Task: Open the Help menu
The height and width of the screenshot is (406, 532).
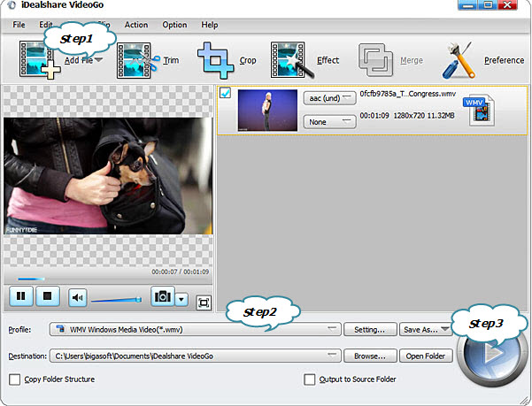Action: [x=209, y=25]
